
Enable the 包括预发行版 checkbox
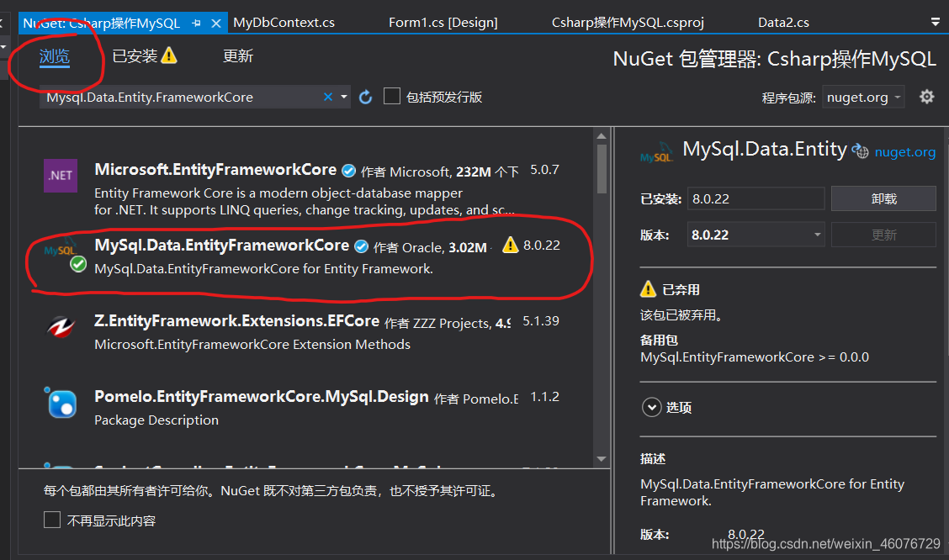(x=391, y=96)
